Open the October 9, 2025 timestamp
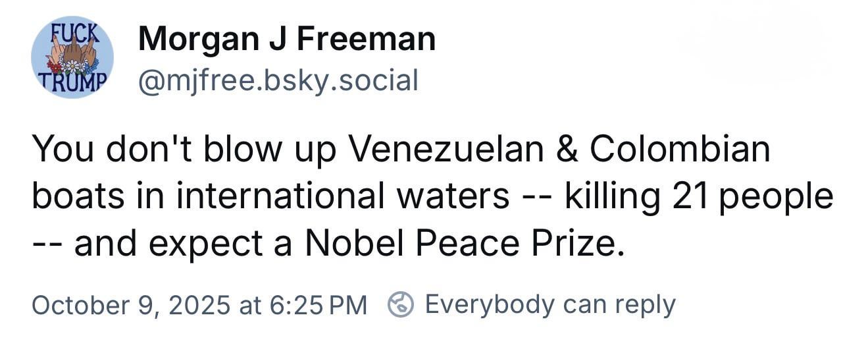 [x=199, y=305]
